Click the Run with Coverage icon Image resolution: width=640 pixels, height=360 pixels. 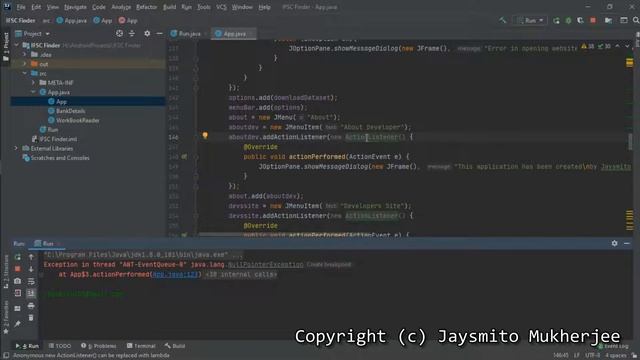pos(580,20)
